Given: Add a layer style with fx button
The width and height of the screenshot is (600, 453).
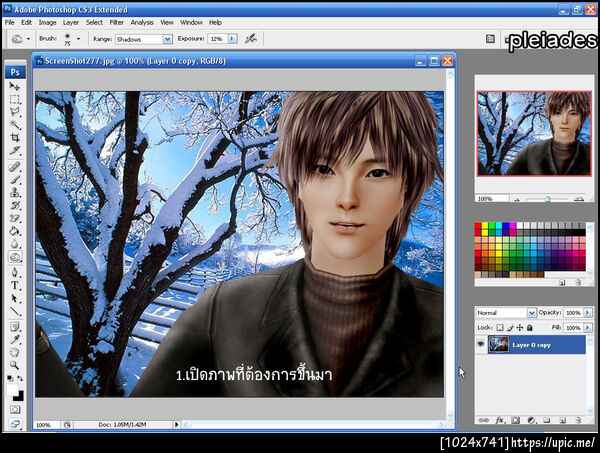Looking at the screenshot, I should [x=500, y=420].
